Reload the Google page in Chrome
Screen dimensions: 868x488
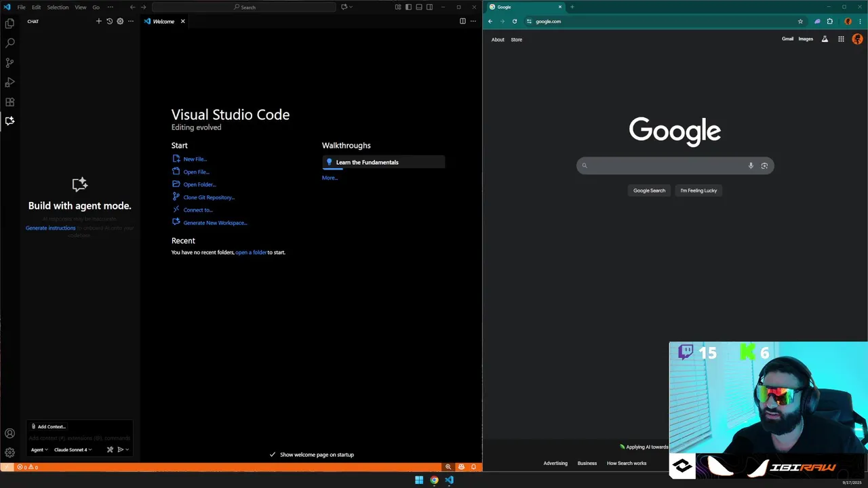515,21
